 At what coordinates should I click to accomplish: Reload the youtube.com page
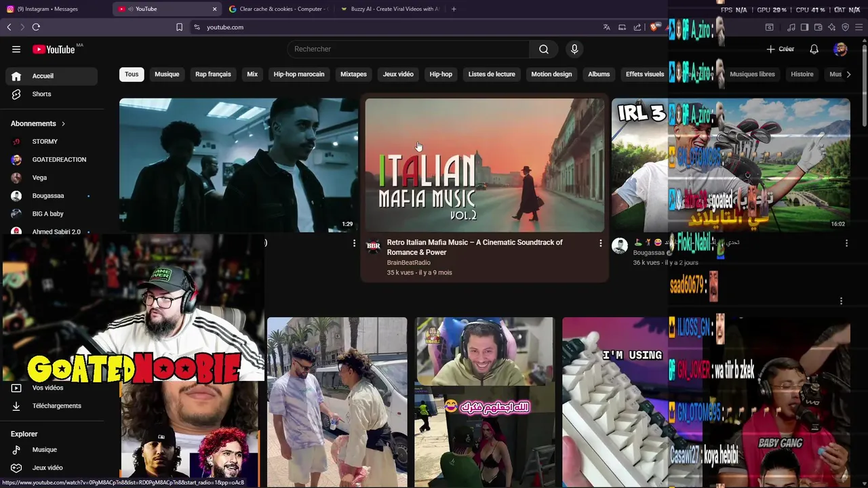36,27
